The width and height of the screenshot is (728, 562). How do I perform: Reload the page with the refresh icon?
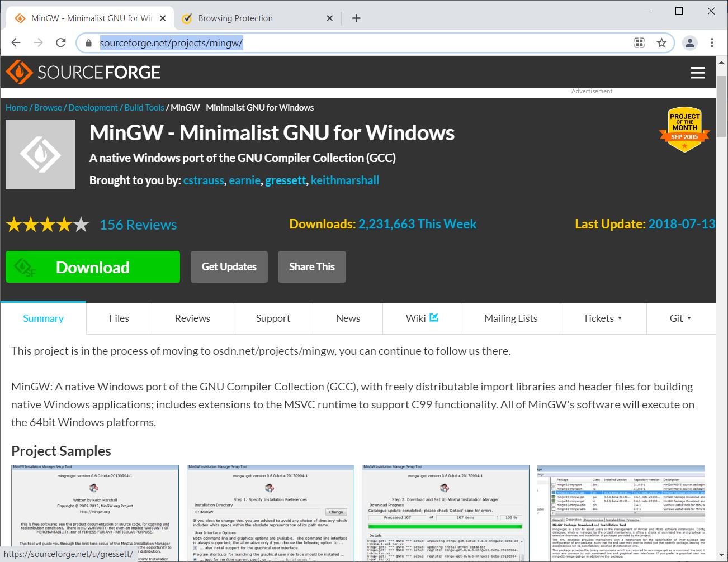pos(61,42)
